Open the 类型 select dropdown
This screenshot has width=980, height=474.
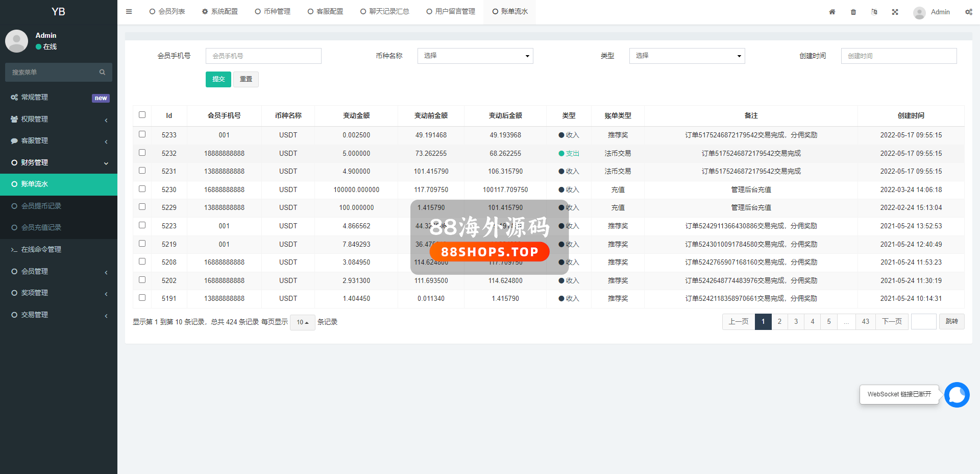(x=687, y=56)
